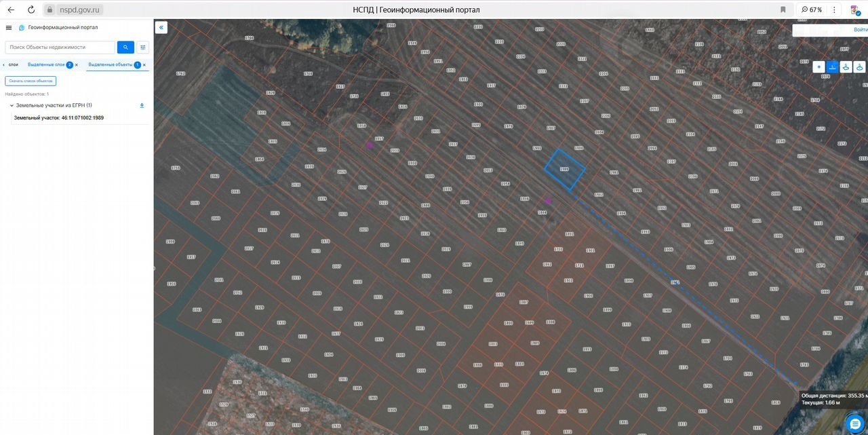Screen dimensions: 868x435
Task: Click the browser zoom 67% indicator
Action: 811,10
